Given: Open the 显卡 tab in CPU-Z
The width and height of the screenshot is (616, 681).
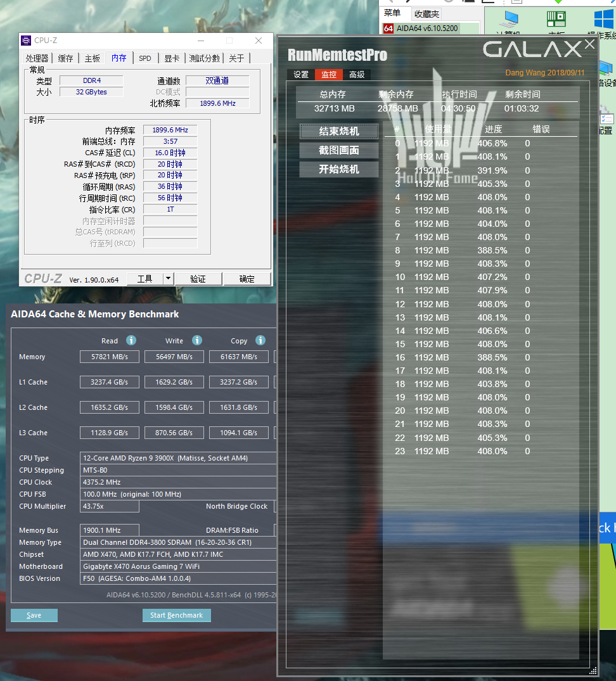Looking at the screenshot, I should (x=172, y=58).
